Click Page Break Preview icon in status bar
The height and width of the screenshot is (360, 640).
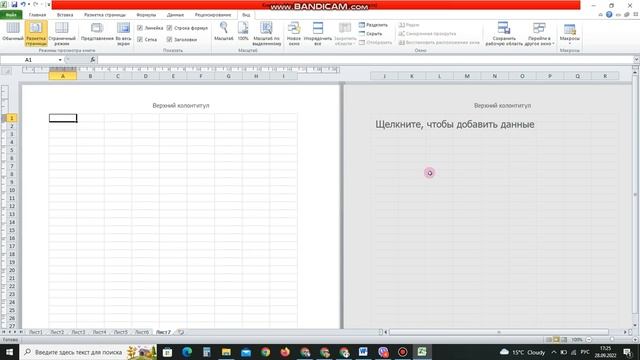point(564,340)
